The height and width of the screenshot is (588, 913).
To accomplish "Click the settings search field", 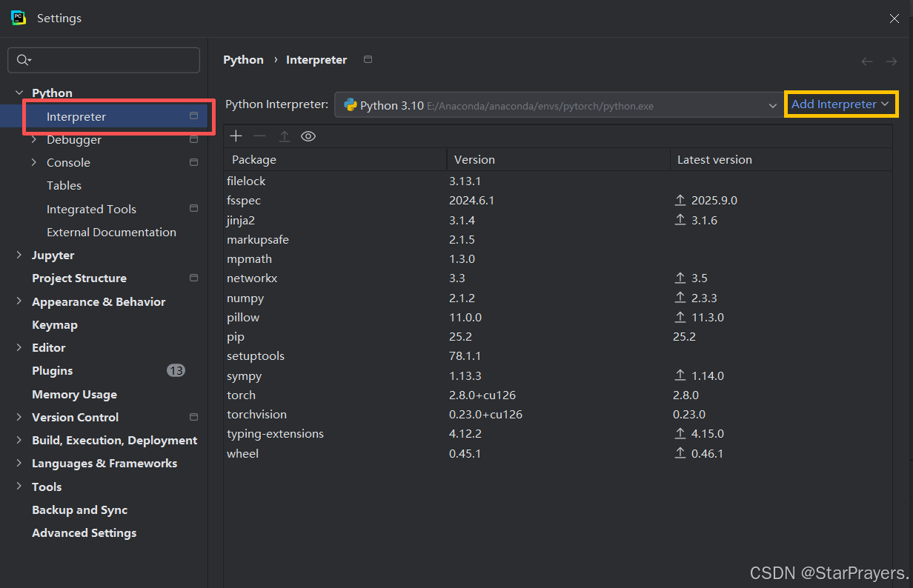I will 104,60.
